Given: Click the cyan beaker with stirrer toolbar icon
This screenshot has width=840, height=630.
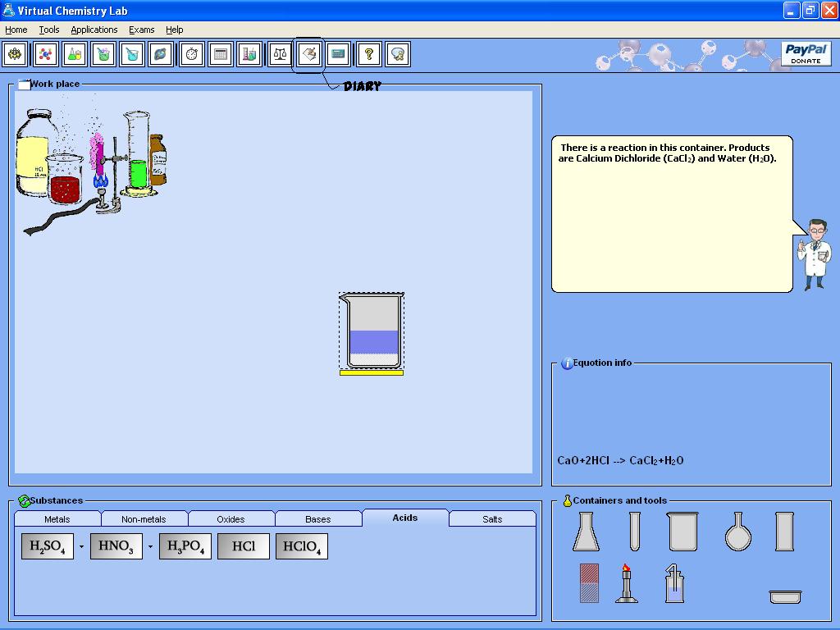Looking at the screenshot, I should (x=132, y=54).
